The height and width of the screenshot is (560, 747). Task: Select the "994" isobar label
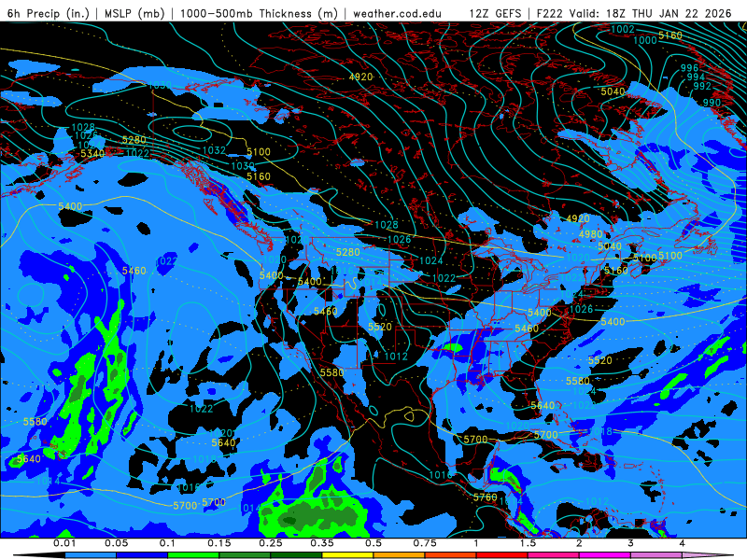point(696,77)
